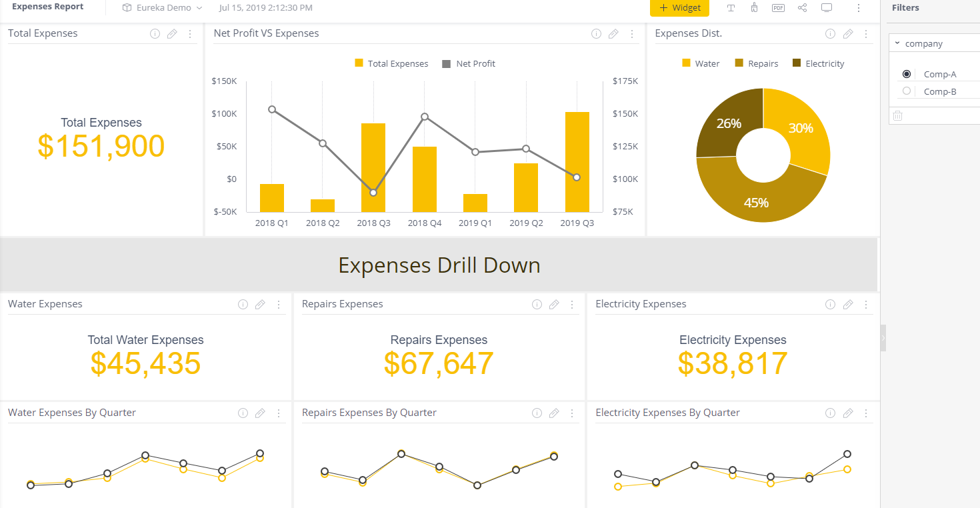980x508 pixels.
Task: Edit the Net Profit VS Expenses widget
Action: [x=613, y=34]
